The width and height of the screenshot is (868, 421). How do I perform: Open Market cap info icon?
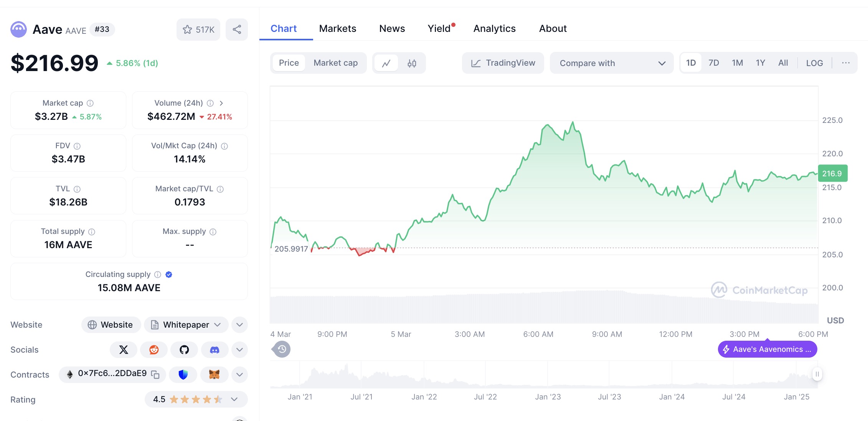tap(90, 103)
